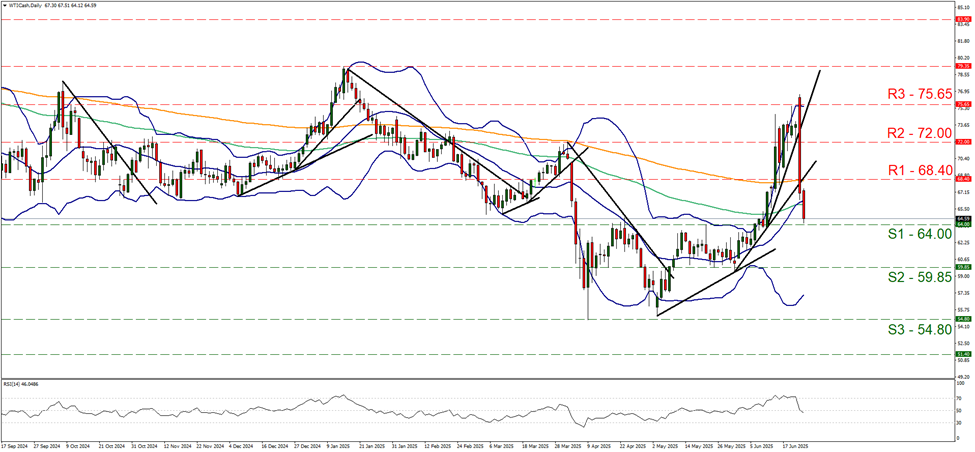Select the red 75.65 price axis tag
The width and height of the screenshot is (975, 452).
click(961, 104)
